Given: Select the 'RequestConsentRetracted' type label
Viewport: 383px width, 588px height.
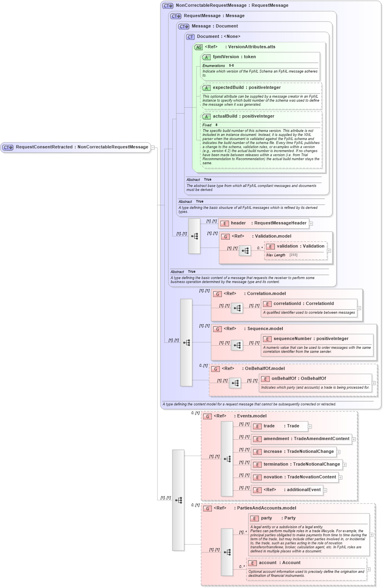Looking at the screenshot, I should point(44,147).
